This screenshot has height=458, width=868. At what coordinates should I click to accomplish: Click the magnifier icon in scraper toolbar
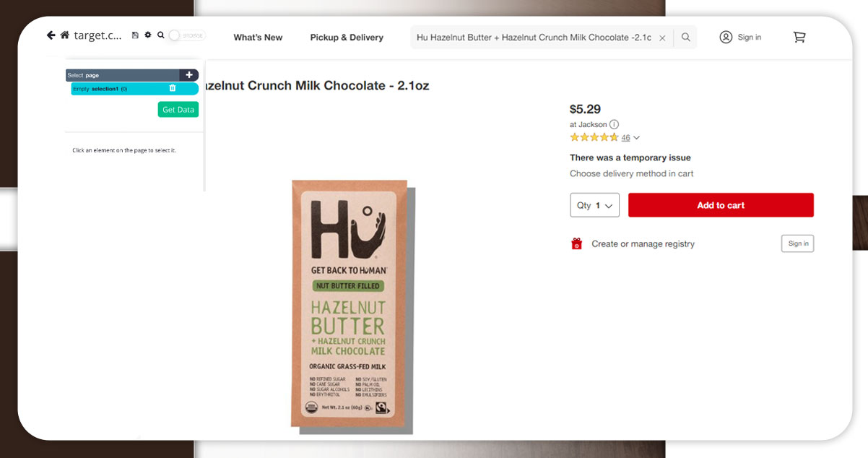(x=160, y=35)
